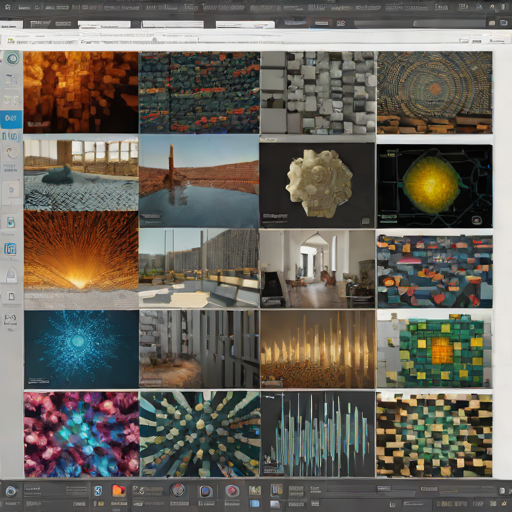Viewport: 512px width, 512px height.
Task: Click the blue ring icon in the bottom bar
Action: (206, 491)
